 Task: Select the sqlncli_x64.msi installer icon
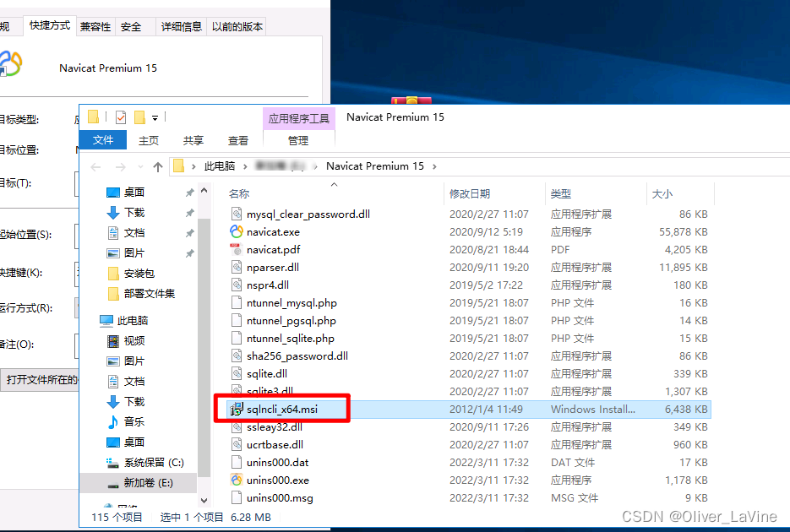237,410
